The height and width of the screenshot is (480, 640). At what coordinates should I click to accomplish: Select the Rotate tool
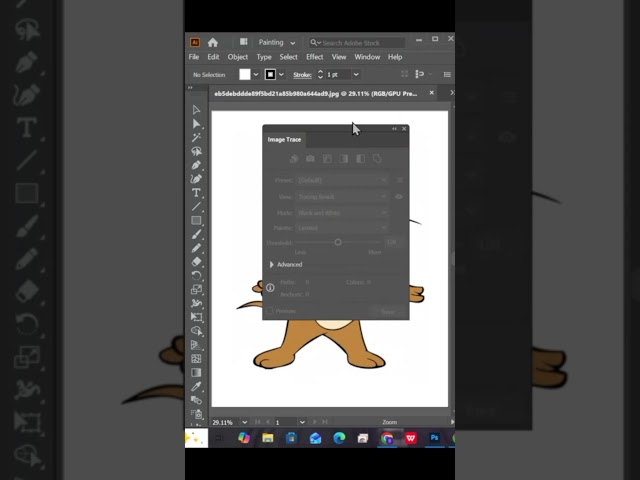point(196,276)
